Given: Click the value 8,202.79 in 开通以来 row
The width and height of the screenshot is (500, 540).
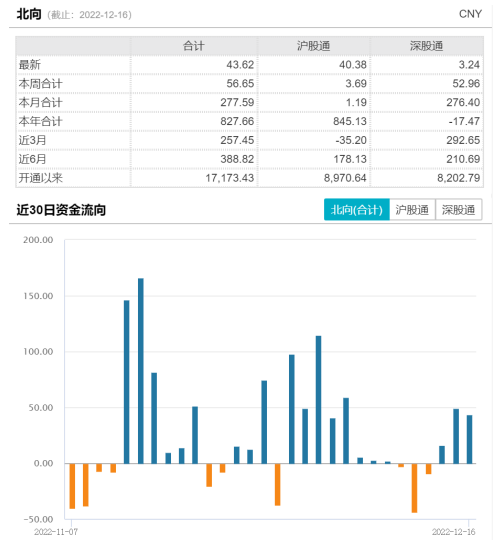Looking at the screenshot, I should (x=459, y=178).
